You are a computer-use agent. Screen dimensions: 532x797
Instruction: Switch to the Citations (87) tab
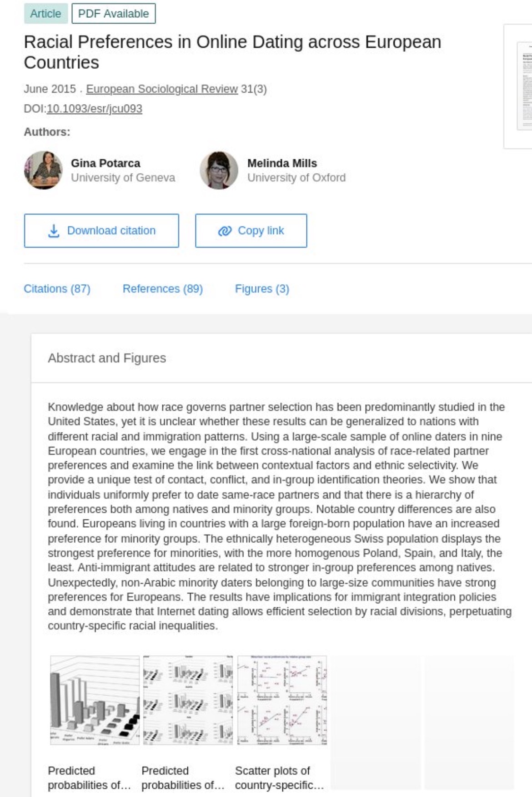[x=57, y=289]
